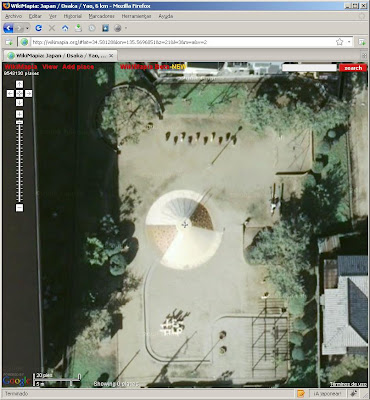The width and height of the screenshot is (370, 400).
Task: Click the middle of the zoom slider track
Action: tap(19, 161)
